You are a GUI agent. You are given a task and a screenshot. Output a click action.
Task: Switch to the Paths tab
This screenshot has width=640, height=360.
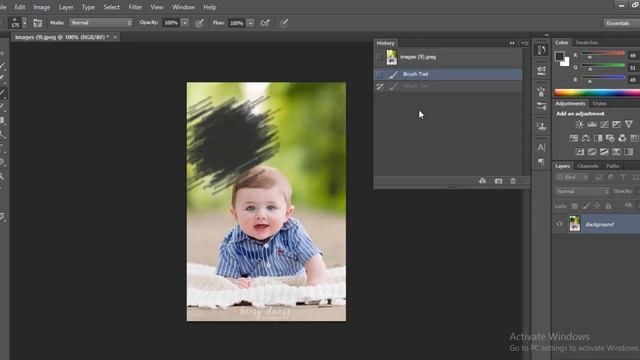[613, 166]
